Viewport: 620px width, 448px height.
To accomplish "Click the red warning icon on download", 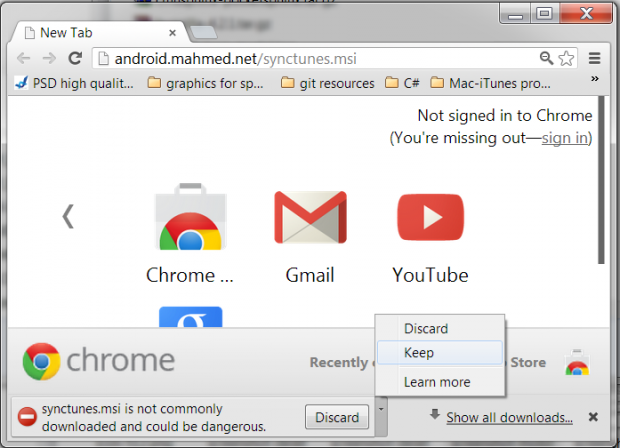I will click(x=27, y=417).
